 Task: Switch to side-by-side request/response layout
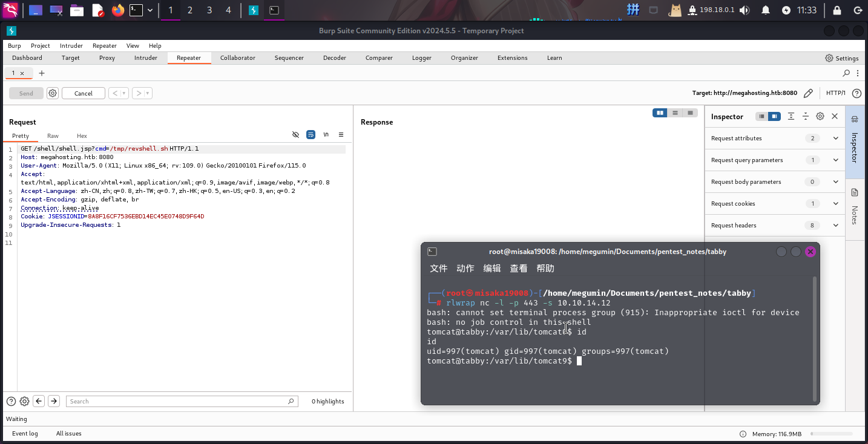point(660,113)
